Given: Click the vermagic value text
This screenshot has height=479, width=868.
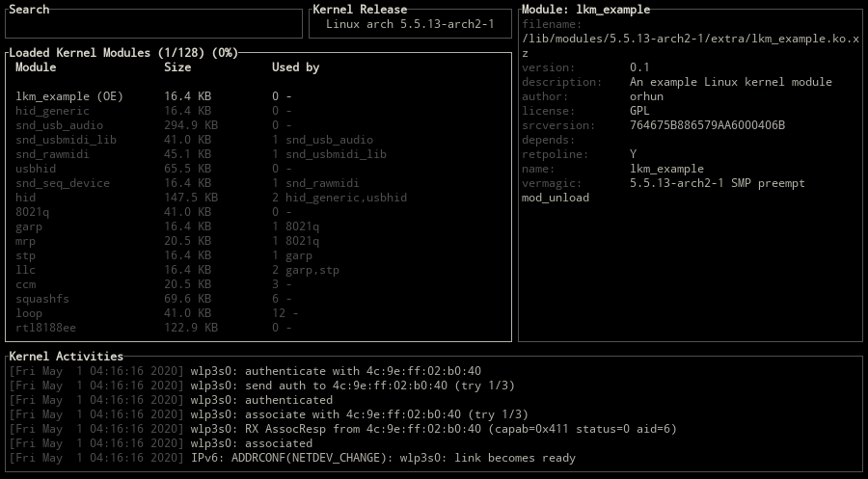Looking at the screenshot, I should click(x=718, y=183).
